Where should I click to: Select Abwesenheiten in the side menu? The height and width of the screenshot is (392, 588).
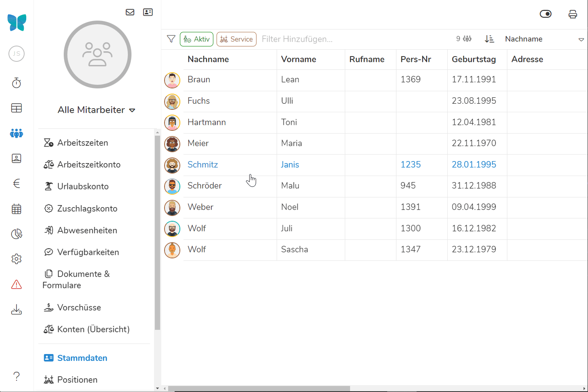tap(87, 231)
